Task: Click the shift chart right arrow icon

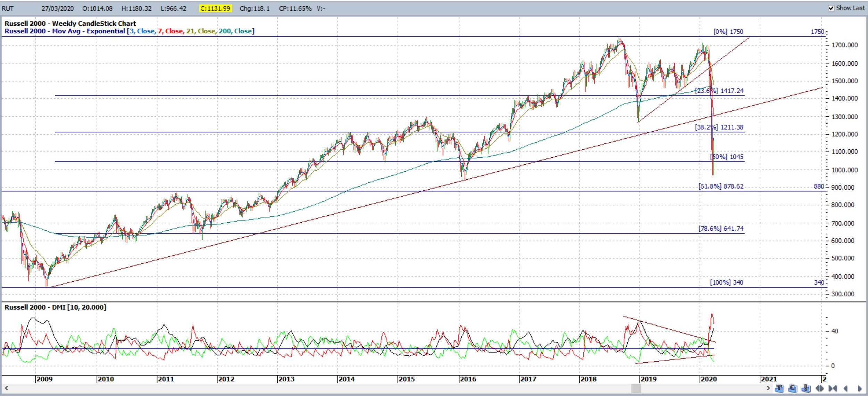Action: pos(860,388)
